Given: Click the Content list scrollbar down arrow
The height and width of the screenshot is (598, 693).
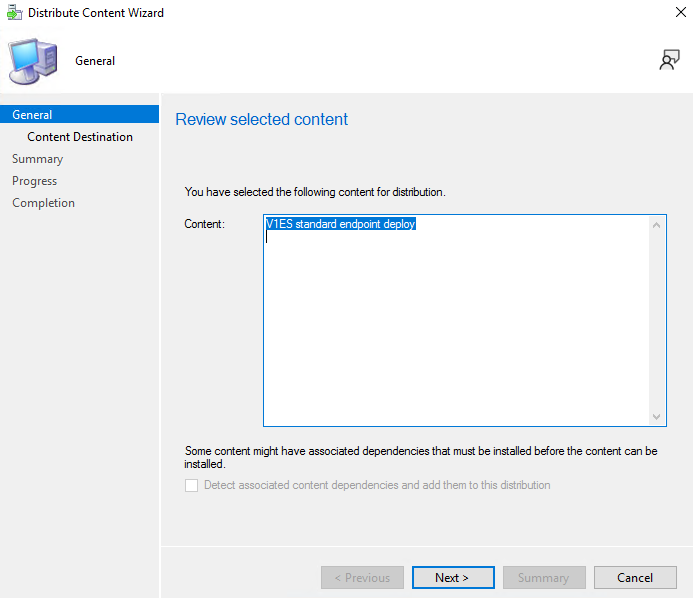Looking at the screenshot, I should tap(657, 417).
